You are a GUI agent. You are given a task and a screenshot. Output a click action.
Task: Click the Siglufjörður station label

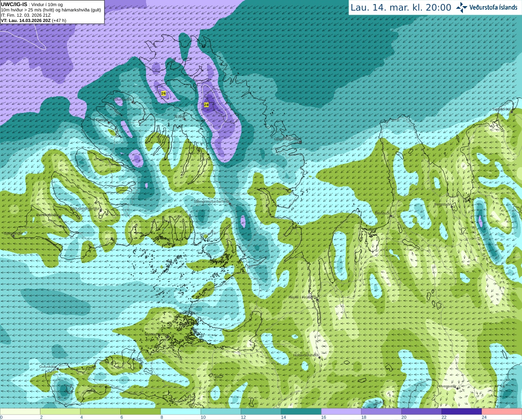click(502, 109)
